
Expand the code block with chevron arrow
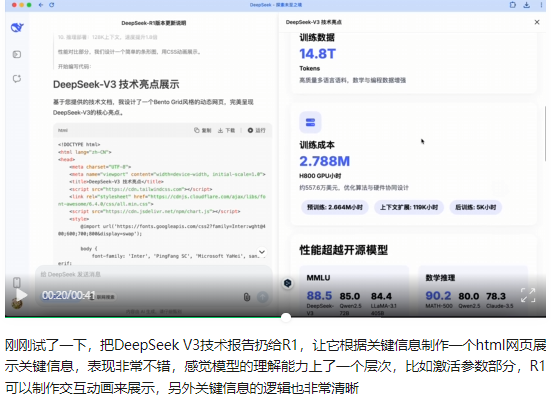click(x=262, y=252)
